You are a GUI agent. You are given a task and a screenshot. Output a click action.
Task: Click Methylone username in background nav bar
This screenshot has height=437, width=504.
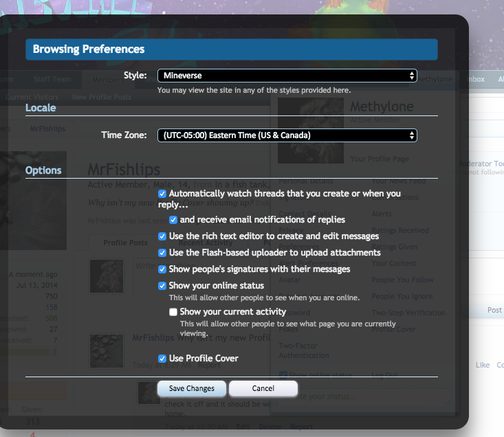pos(435,79)
